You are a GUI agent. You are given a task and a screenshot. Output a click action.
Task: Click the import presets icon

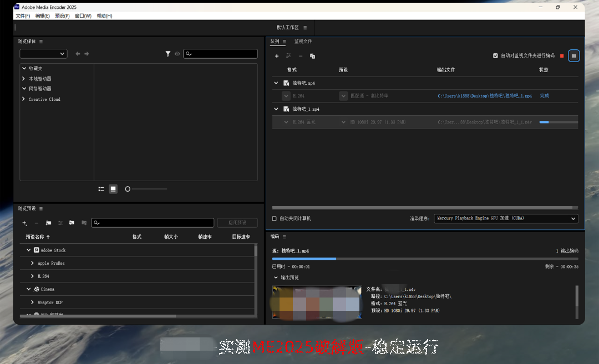(x=72, y=223)
